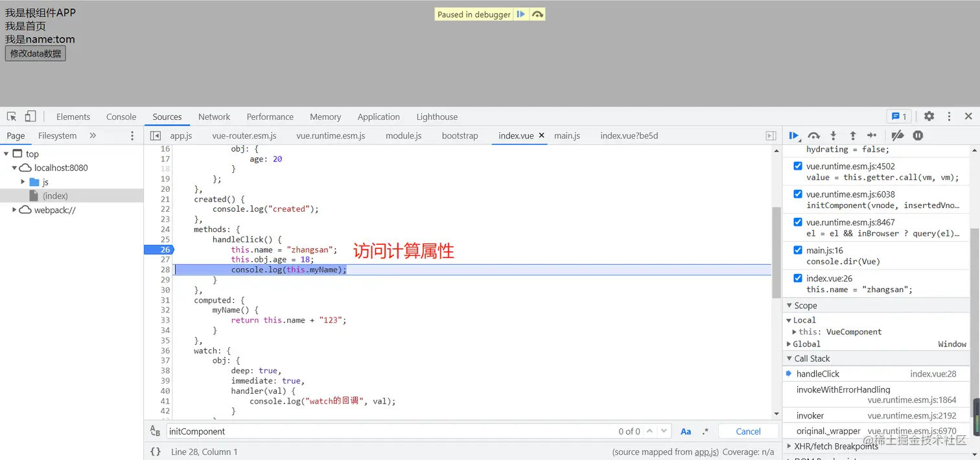980x460 pixels.
Task: Close the index.vue file tab
Action: point(541,135)
